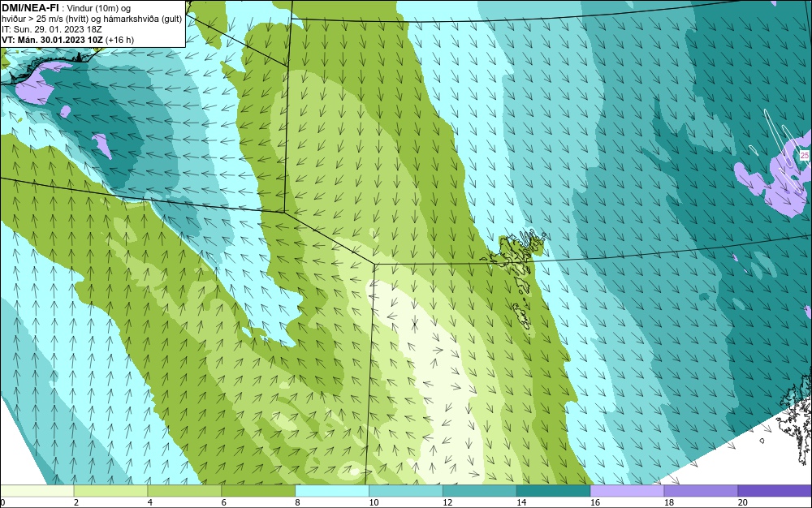Click the legend tick label '12'
This screenshot has width=812, height=508.
447,502
